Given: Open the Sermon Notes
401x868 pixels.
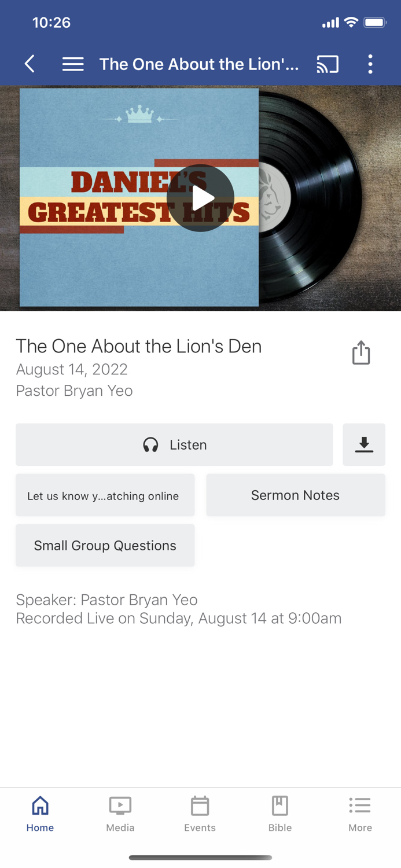Looking at the screenshot, I should [x=295, y=495].
